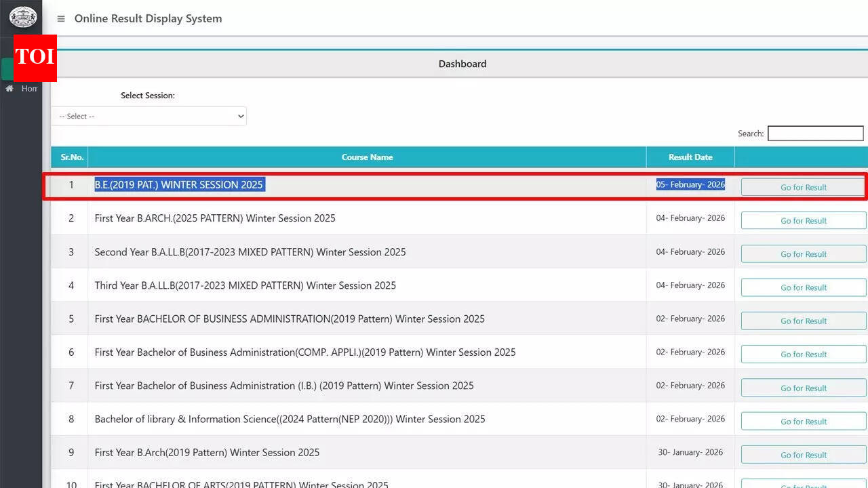This screenshot has width=868, height=488.
Task: Sort by the Result Date column header
Action: (x=690, y=157)
